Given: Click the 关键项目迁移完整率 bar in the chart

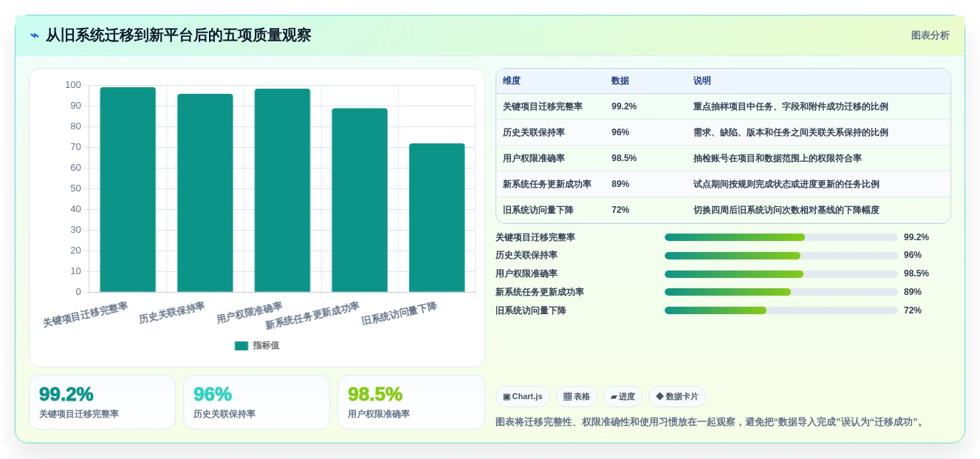Looking at the screenshot, I should tap(128, 190).
